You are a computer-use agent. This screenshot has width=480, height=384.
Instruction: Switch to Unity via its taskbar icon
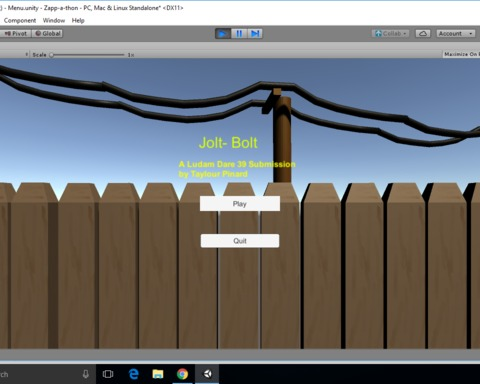tap(207, 374)
